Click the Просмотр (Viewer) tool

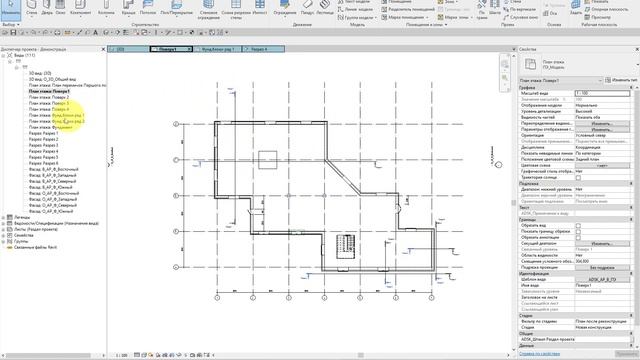pyautogui.click(x=598, y=18)
